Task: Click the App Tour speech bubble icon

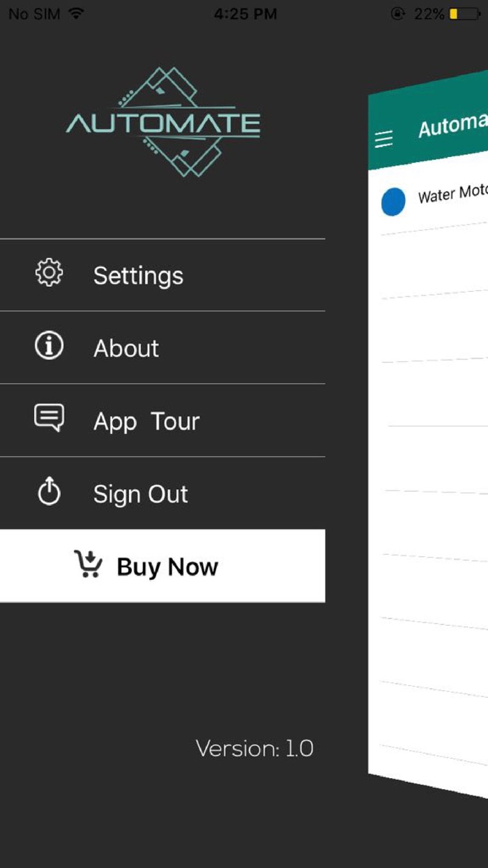Action: 48,419
